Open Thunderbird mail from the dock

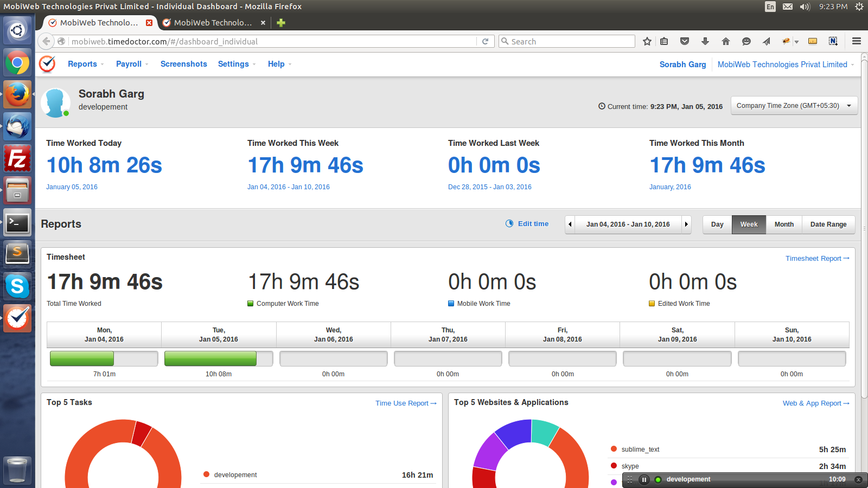click(17, 127)
